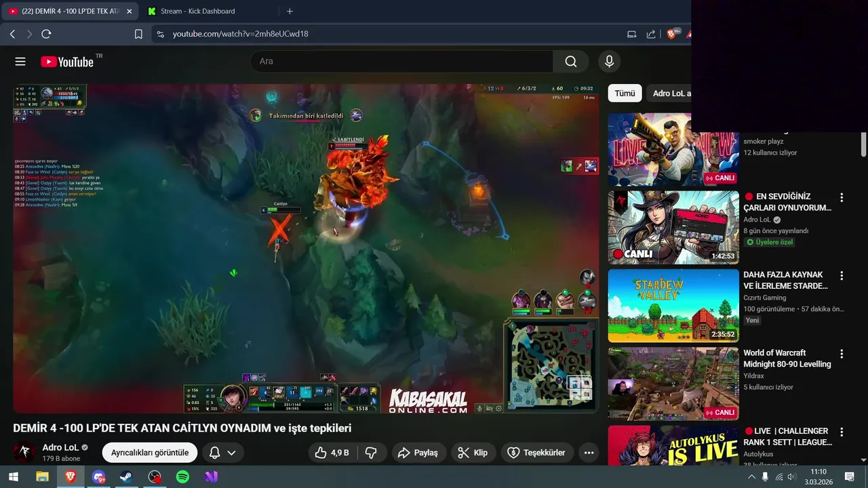Open options menu for EN SEVDİĞİNİZ ÇARLARI video
868x488 pixels.
[842, 198]
